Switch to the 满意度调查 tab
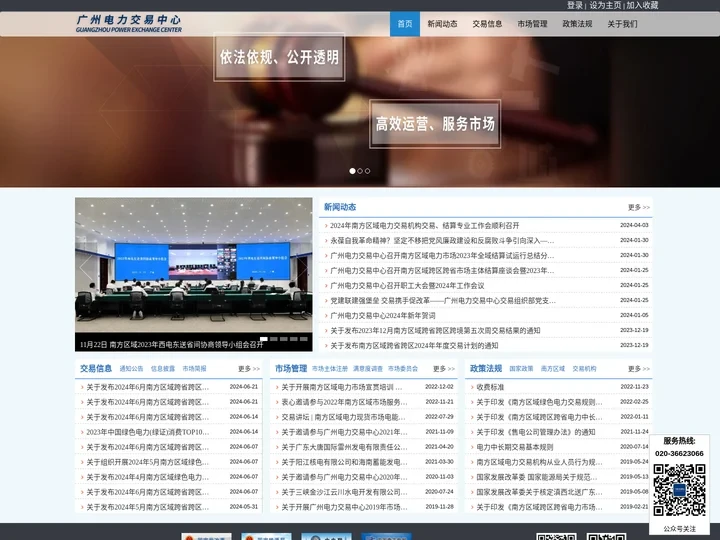720x540 pixels. click(368, 369)
